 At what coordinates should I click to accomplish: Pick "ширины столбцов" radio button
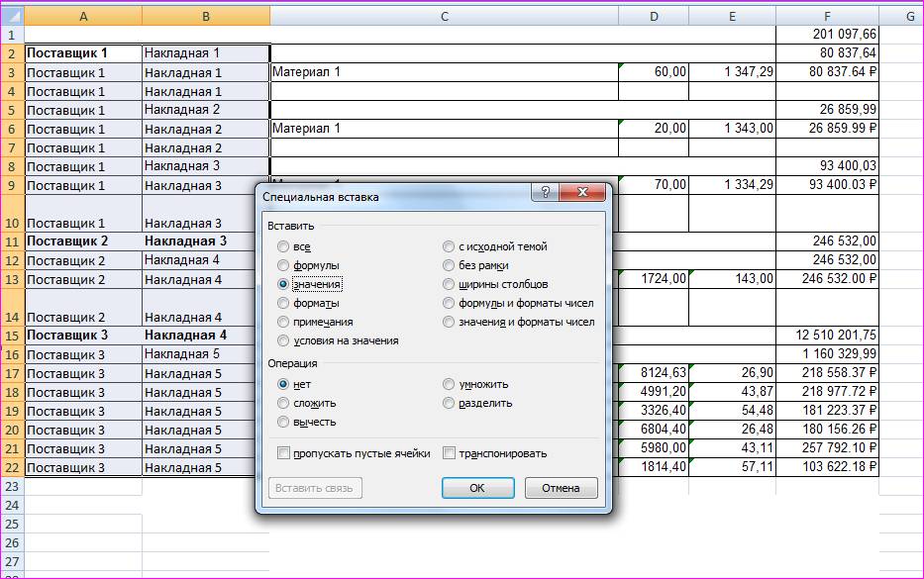450,284
